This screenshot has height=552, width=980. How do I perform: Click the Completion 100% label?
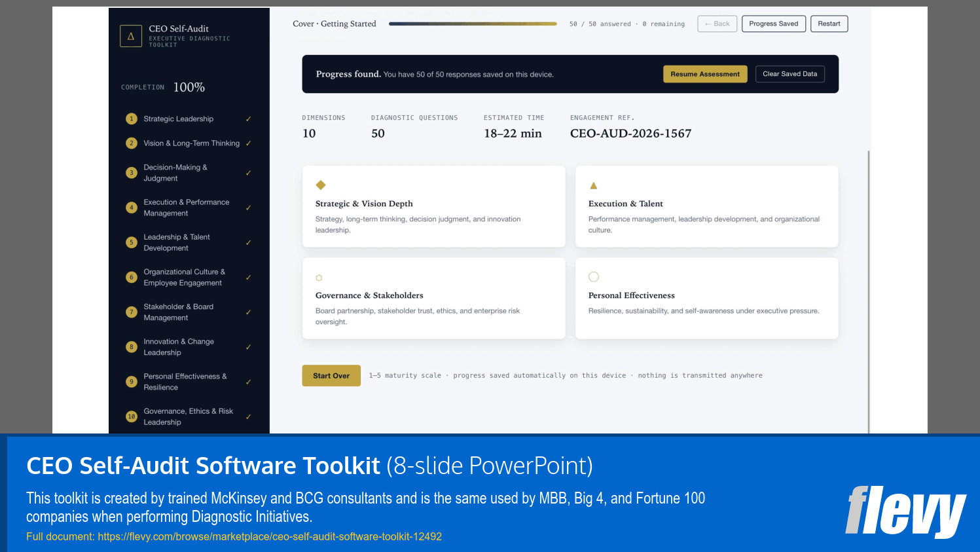(x=163, y=87)
